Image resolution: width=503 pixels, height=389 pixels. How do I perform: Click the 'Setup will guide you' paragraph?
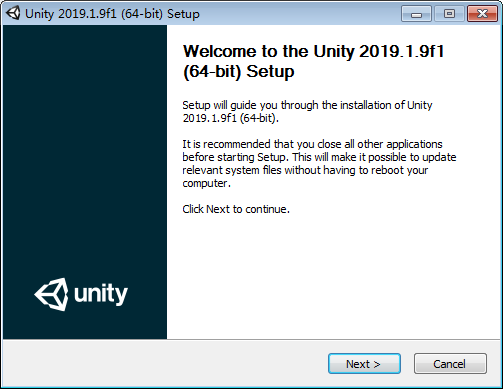[307, 112]
